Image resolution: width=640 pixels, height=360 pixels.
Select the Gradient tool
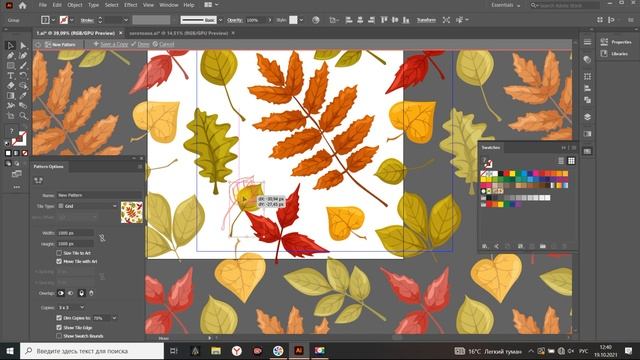coord(11,96)
